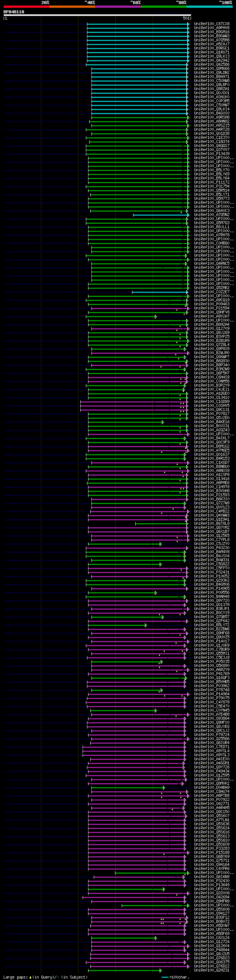Open hit UniRef100_C1N3T4
The height and width of the screenshot is (980, 236).
[x=212, y=141]
